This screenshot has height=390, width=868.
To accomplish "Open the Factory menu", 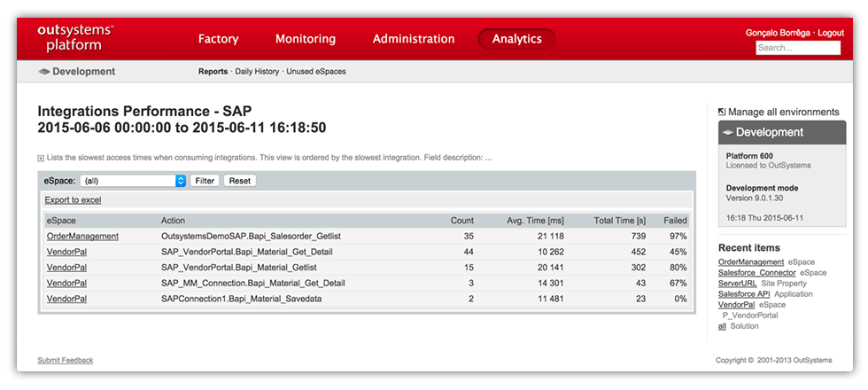I will 218,39.
